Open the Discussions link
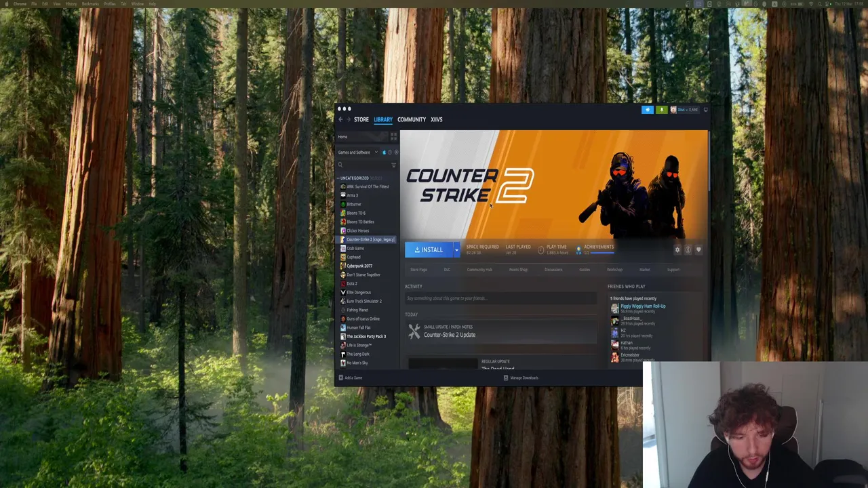 [553, 270]
